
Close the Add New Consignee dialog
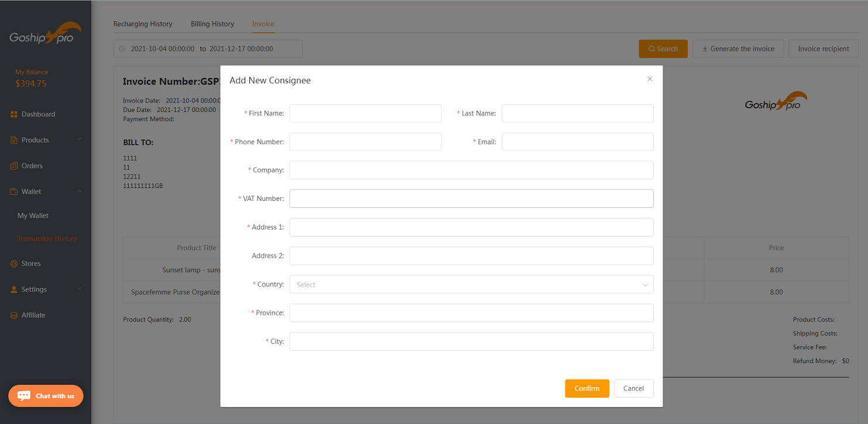pos(650,79)
